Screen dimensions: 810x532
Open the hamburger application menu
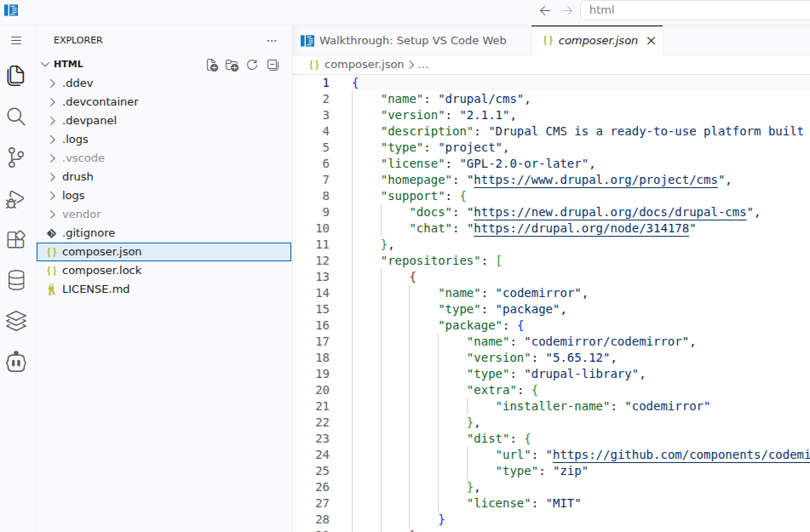[16, 40]
